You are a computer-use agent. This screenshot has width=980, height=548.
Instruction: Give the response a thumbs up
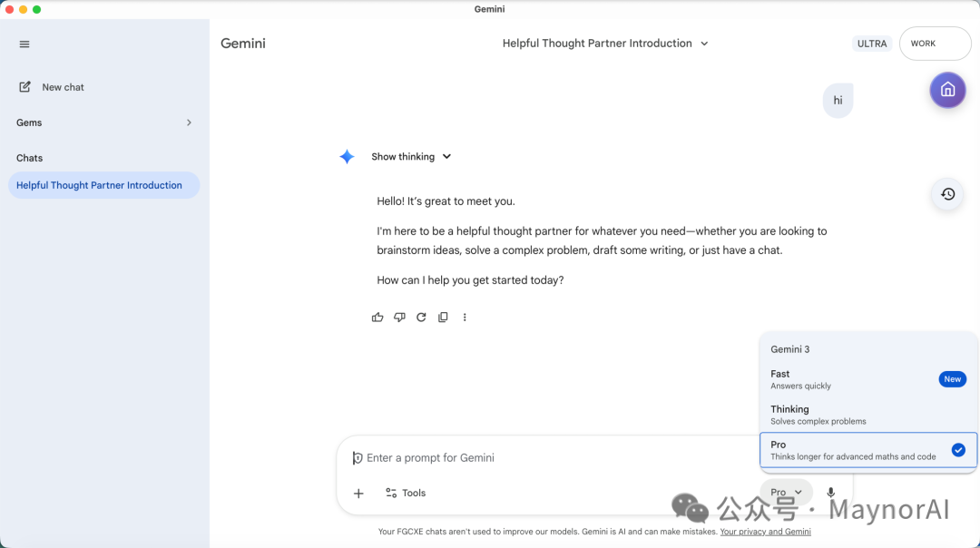[x=377, y=318]
